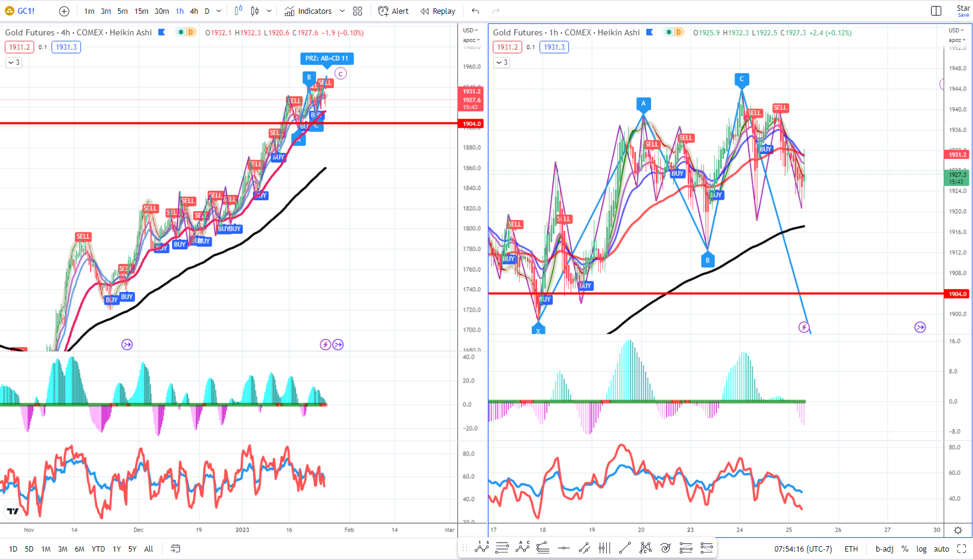Select the PRZ: AB=CD 11 label
The width and height of the screenshot is (973, 560).
pos(327,58)
